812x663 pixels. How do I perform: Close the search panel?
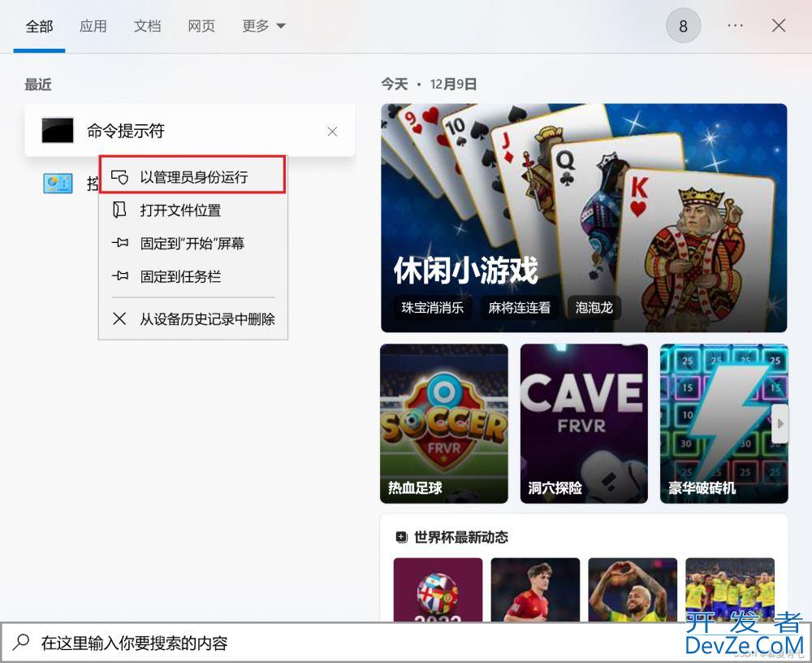(779, 25)
